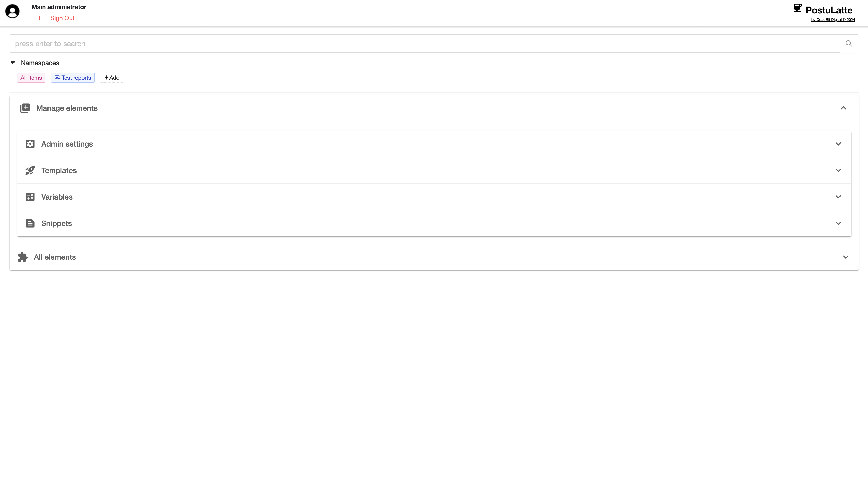Select the Admin settings gear icon
This screenshot has width=868, height=481.
(30, 143)
